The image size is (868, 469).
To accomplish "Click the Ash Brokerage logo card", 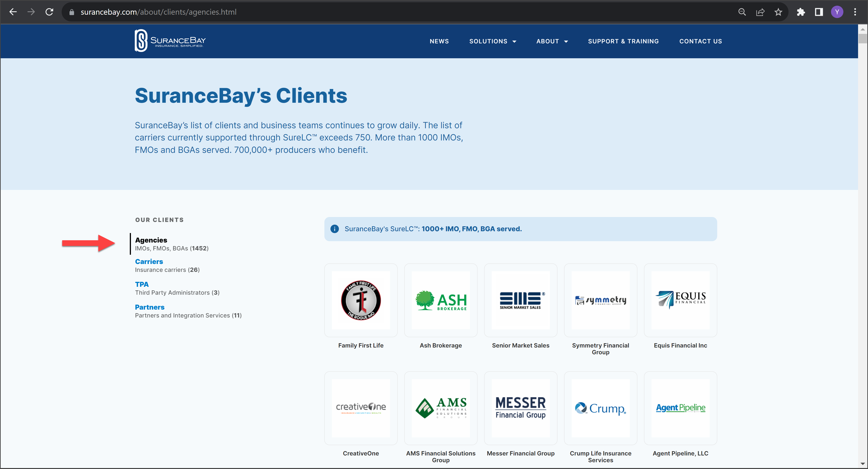I will point(441,300).
